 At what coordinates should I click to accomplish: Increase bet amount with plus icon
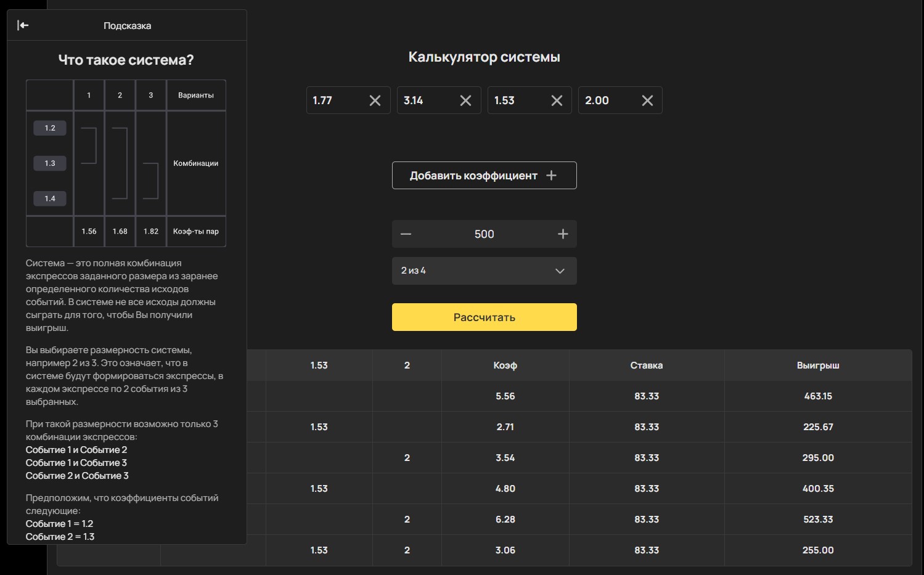tap(563, 234)
